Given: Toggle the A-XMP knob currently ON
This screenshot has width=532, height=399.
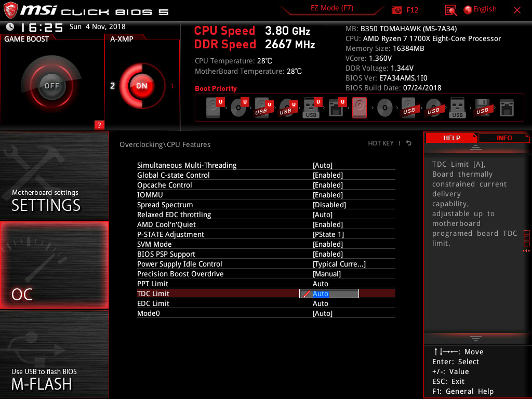Looking at the screenshot, I should [x=142, y=86].
